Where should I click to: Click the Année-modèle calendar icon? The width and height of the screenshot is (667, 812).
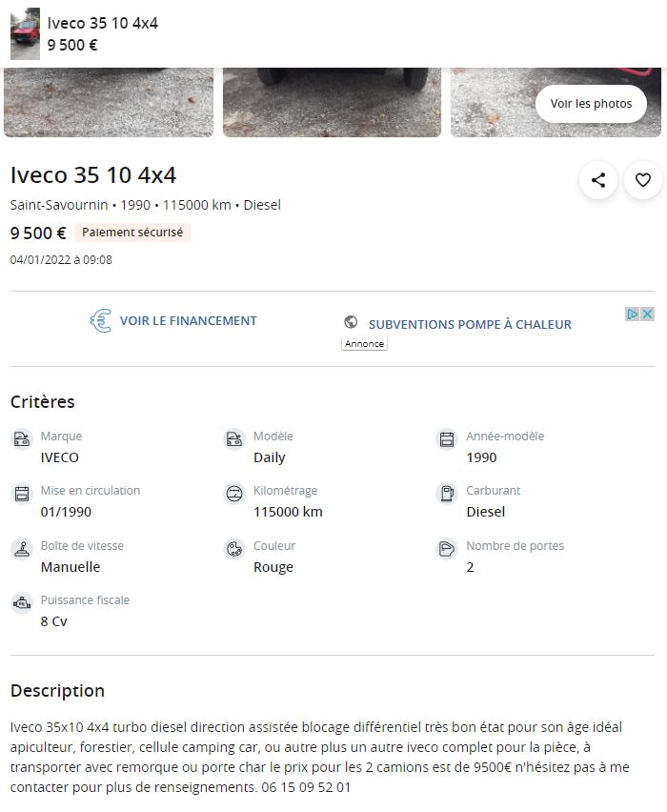[x=446, y=439]
